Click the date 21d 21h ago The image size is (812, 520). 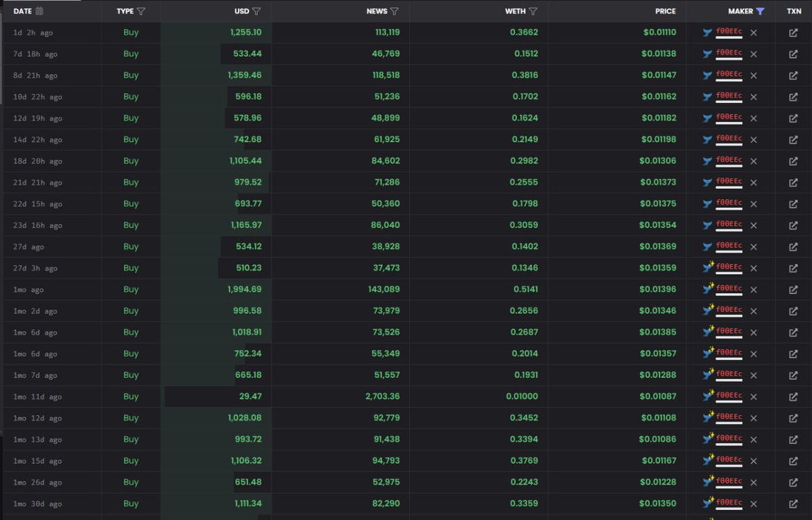pyautogui.click(x=38, y=183)
